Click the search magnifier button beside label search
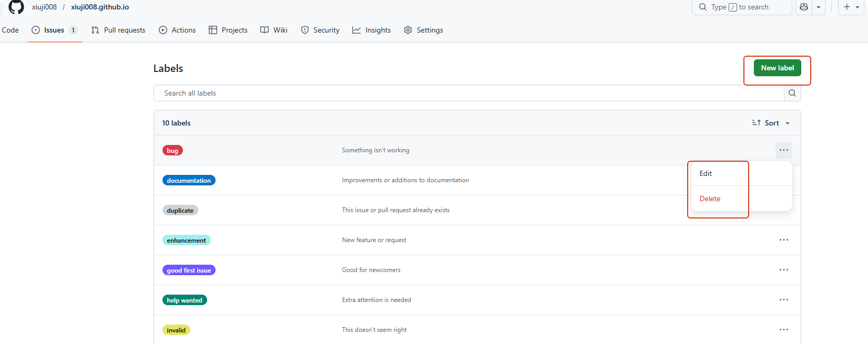 click(792, 93)
